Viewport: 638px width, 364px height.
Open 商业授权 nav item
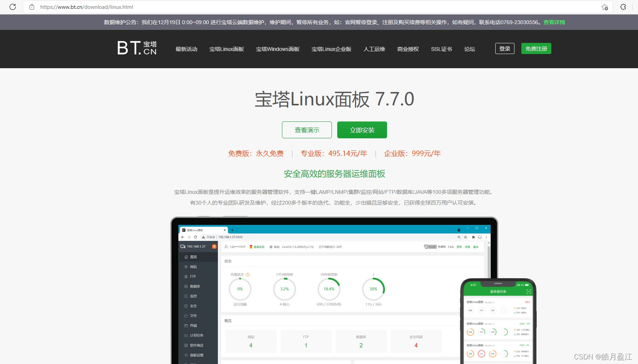point(408,49)
